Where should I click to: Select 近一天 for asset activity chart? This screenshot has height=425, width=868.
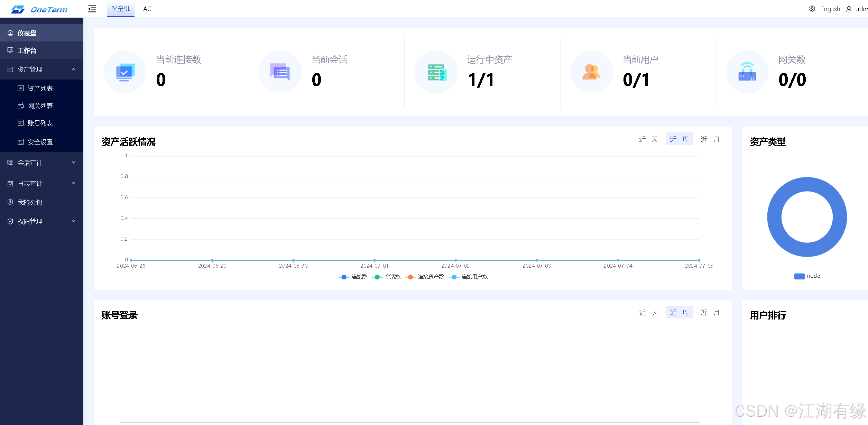(x=648, y=139)
